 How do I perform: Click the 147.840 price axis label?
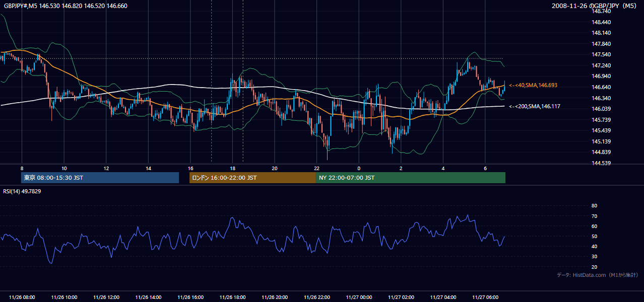pos(600,44)
